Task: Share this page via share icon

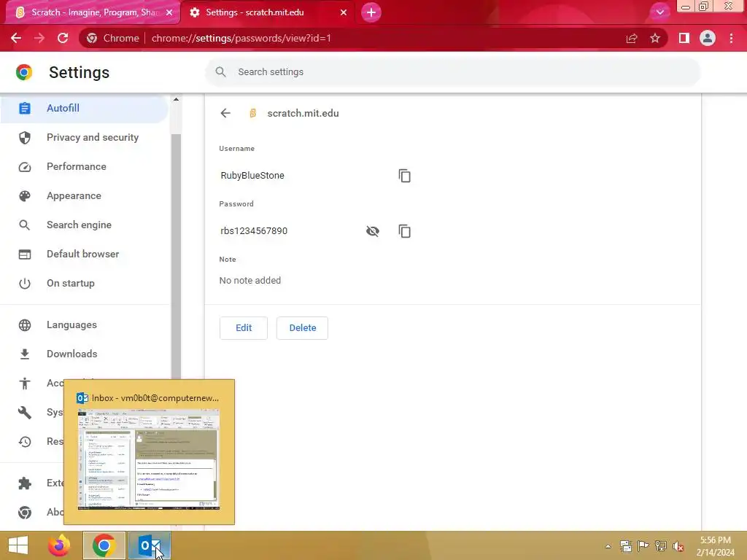Action: 632,38
